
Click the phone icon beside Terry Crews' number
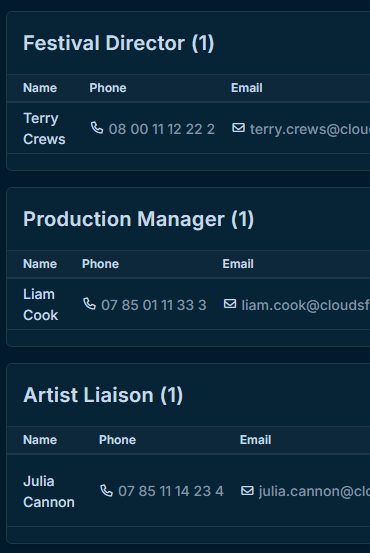(x=97, y=128)
